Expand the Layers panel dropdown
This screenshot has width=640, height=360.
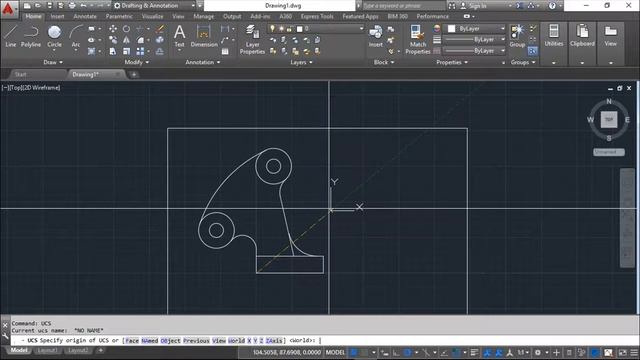click(301, 62)
